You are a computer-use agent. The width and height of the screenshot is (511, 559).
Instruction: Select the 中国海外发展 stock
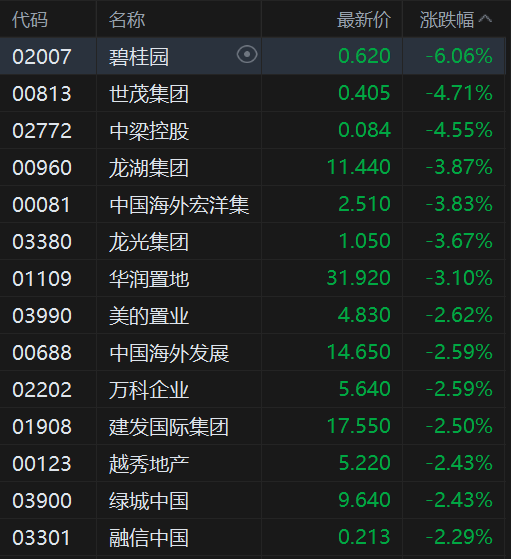pyautogui.click(x=169, y=353)
